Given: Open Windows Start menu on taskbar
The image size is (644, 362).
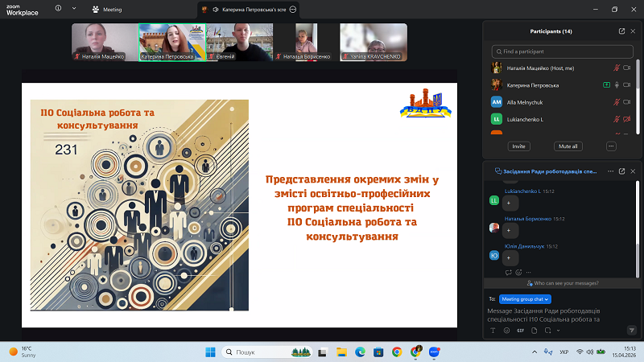Looking at the screenshot, I should (x=210, y=352).
